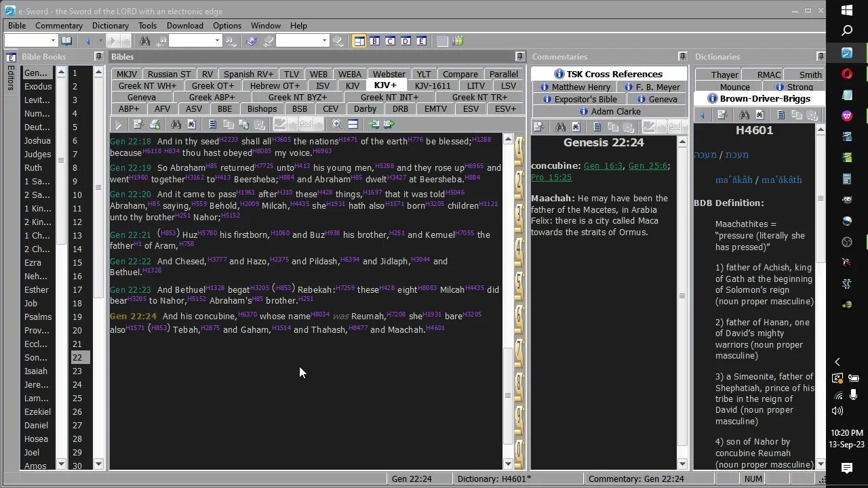This screenshot has height=488, width=868.
Task: Open the Tools menu
Action: click(x=147, y=25)
